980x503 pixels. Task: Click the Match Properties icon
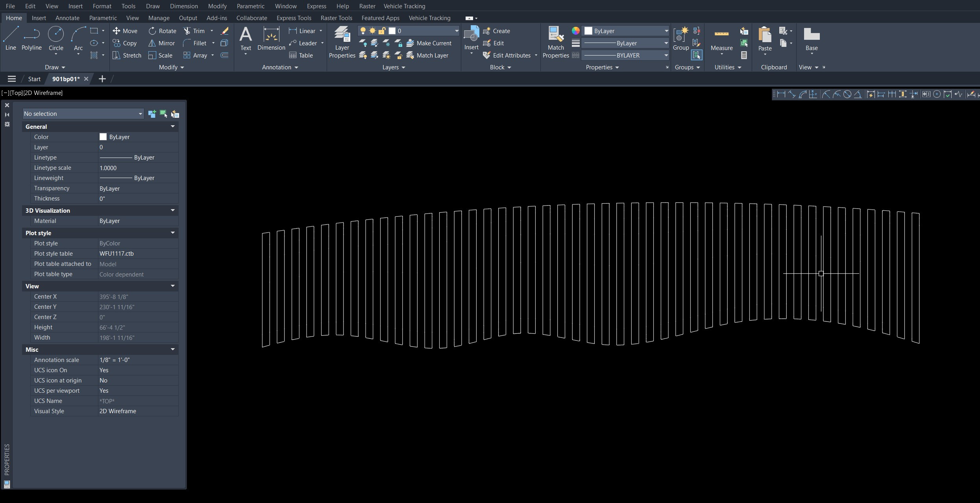click(556, 42)
